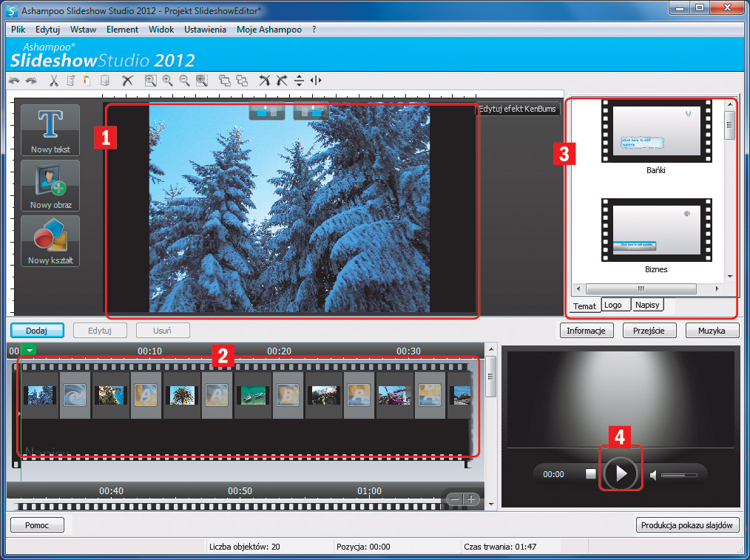Screen dimensions: 750x560
Task: Click the Produkcja pokazu slajdów button
Action: [x=687, y=525]
